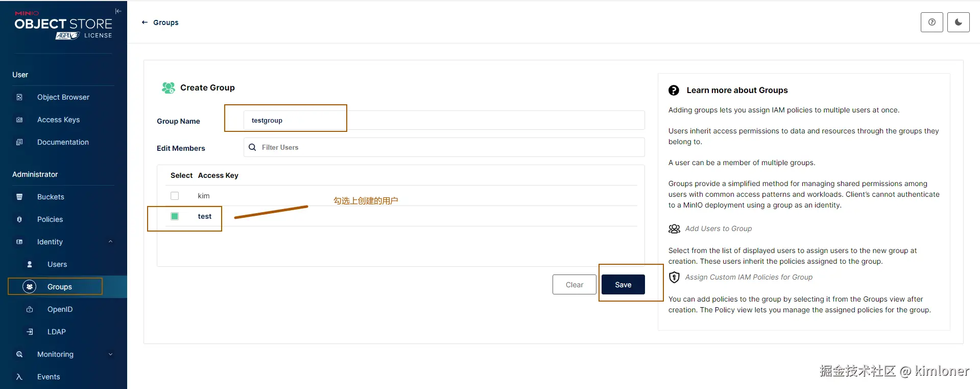Click the OpenID lock icon
Image resolution: width=980 pixels, height=389 pixels.
(x=30, y=309)
